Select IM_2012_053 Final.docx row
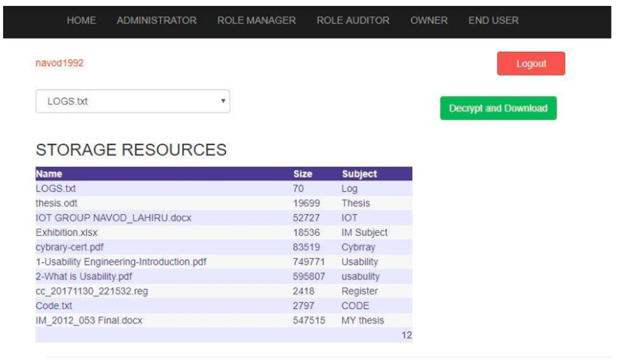This screenshot has width=621, height=364. (x=89, y=320)
